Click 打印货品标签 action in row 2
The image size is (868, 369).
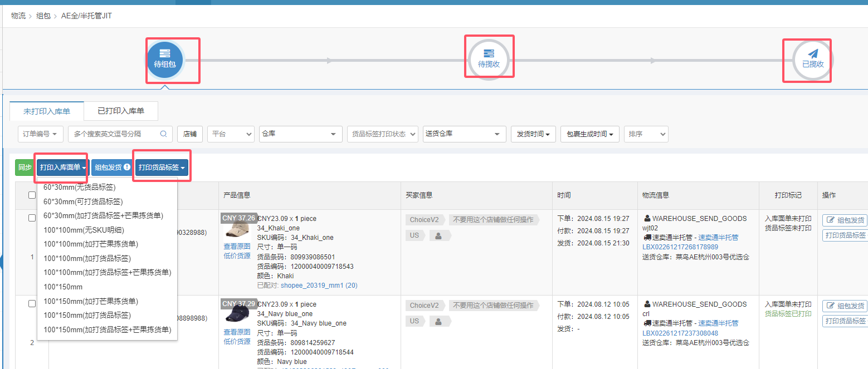coord(845,321)
